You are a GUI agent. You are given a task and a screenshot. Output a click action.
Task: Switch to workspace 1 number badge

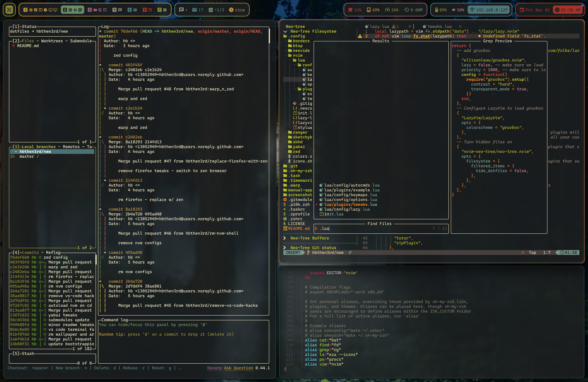(x=25, y=10)
